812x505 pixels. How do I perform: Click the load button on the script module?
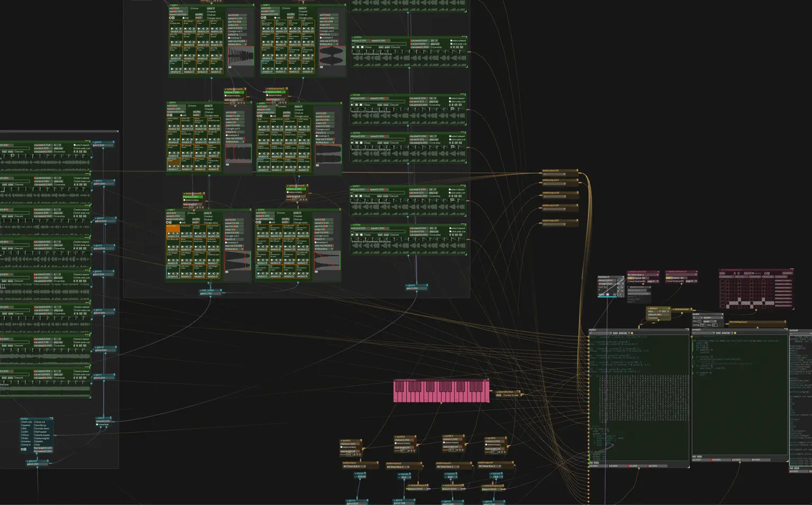615,333
